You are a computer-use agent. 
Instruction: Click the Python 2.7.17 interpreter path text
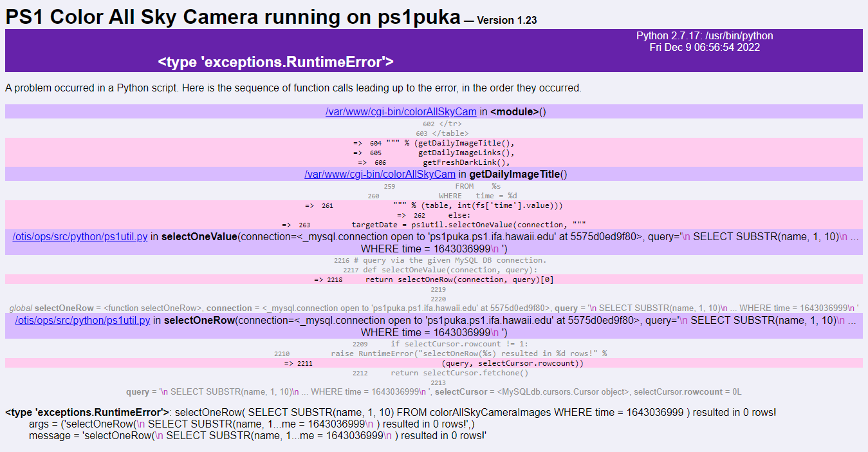click(x=705, y=36)
